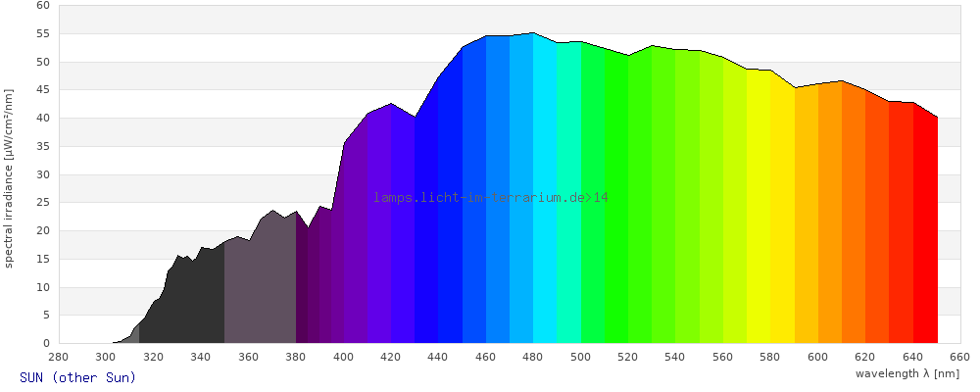Image resolution: width=980 pixels, height=392 pixels.
Task: Click the 5 value on y-axis
Action: (x=45, y=316)
